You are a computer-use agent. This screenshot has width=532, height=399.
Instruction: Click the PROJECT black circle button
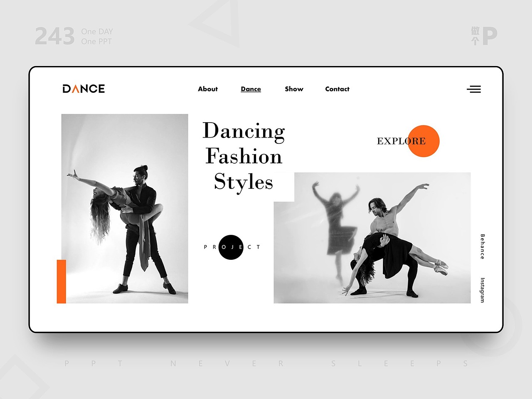(x=232, y=247)
